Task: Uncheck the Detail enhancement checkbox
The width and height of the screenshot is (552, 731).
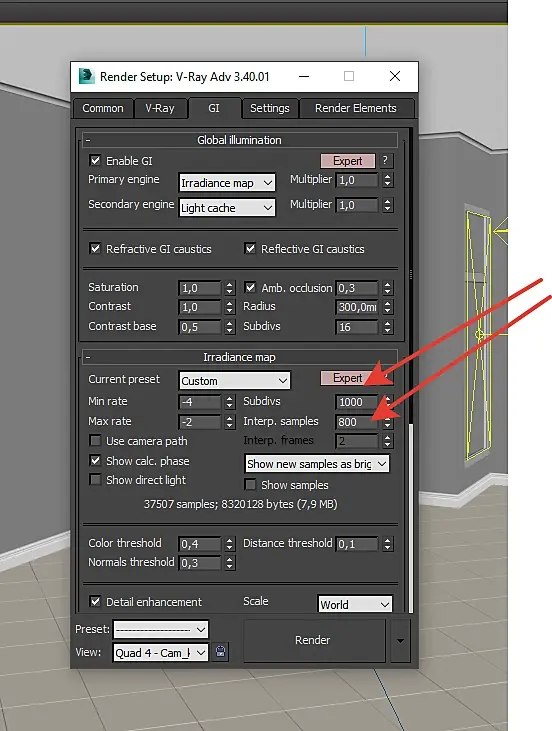Action: (95, 601)
